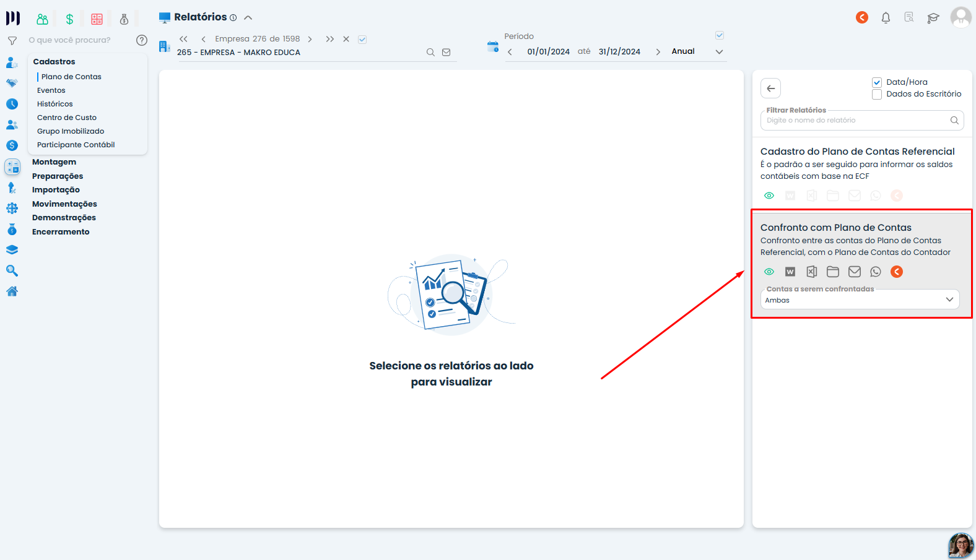Click the envelope icon beside the company name
Viewport: 976px width, 560px height.
point(446,53)
